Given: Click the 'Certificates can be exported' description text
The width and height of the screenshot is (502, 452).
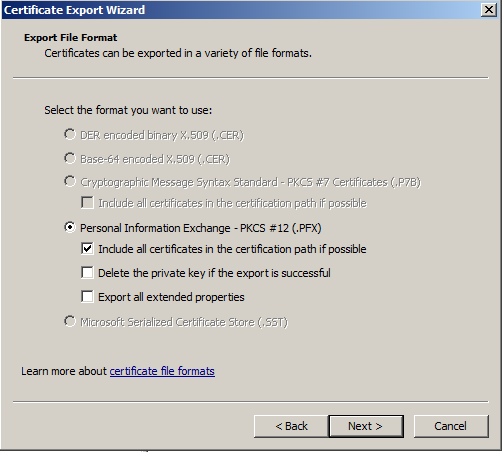Looking at the screenshot, I should pos(178,53).
